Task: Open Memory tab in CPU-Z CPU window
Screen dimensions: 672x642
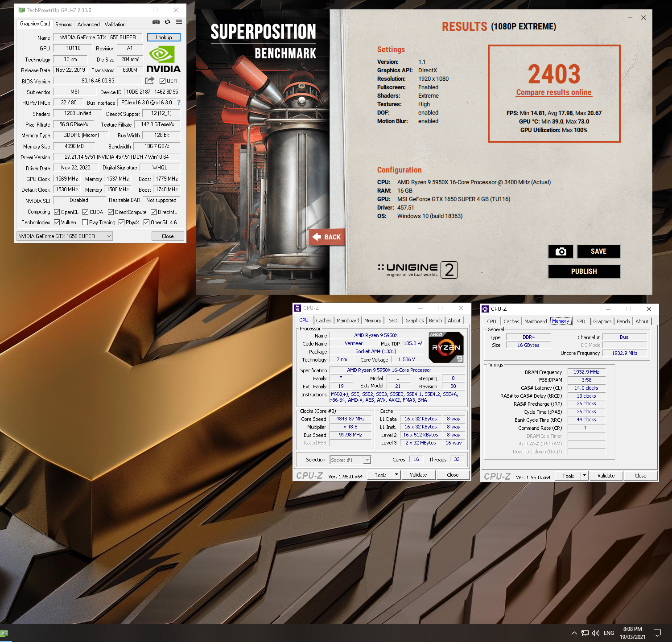Action: click(x=373, y=321)
